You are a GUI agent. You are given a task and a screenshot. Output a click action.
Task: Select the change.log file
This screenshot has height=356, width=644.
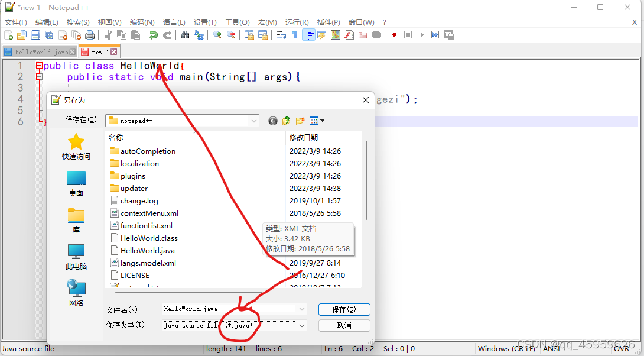(x=134, y=201)
